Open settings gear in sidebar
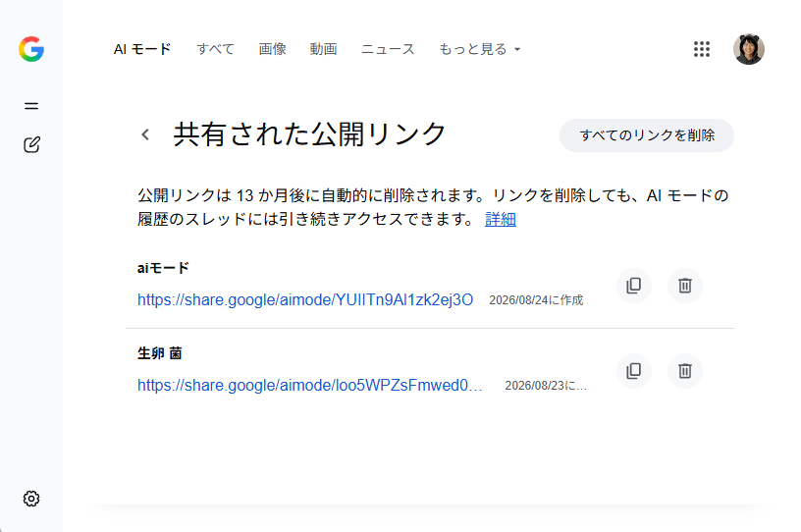The width and height of the screenshot is (801, 532). pos(31,499)
